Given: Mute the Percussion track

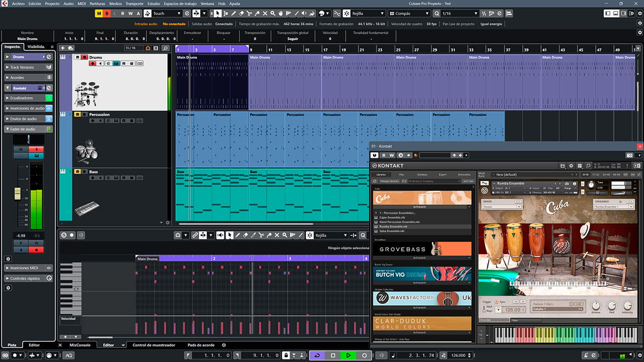Looking at the screenshot, I should click(77, 115).
